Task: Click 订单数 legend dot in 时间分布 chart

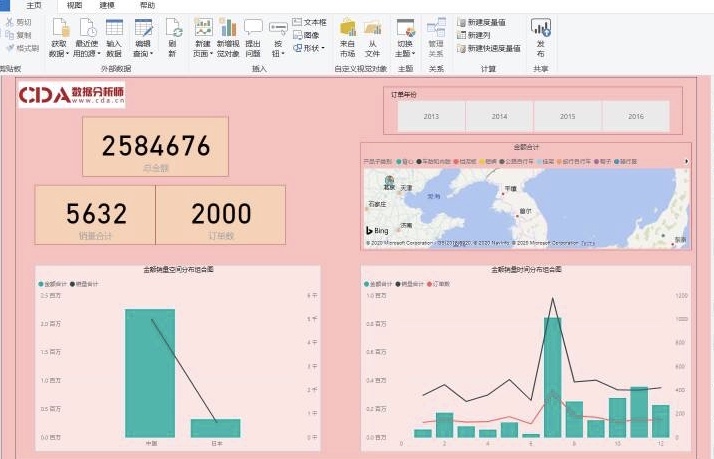Action: click(x=429, y=284)
